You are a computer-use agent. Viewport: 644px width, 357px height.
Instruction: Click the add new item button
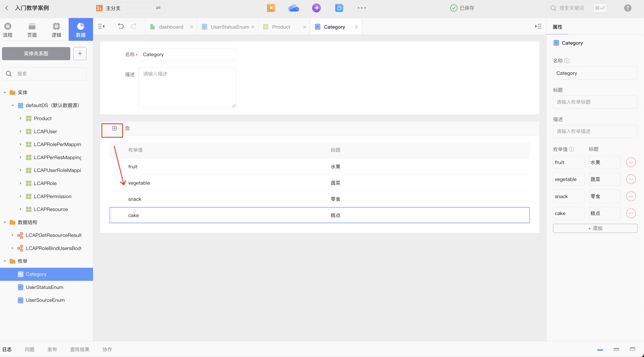point(115,128)
